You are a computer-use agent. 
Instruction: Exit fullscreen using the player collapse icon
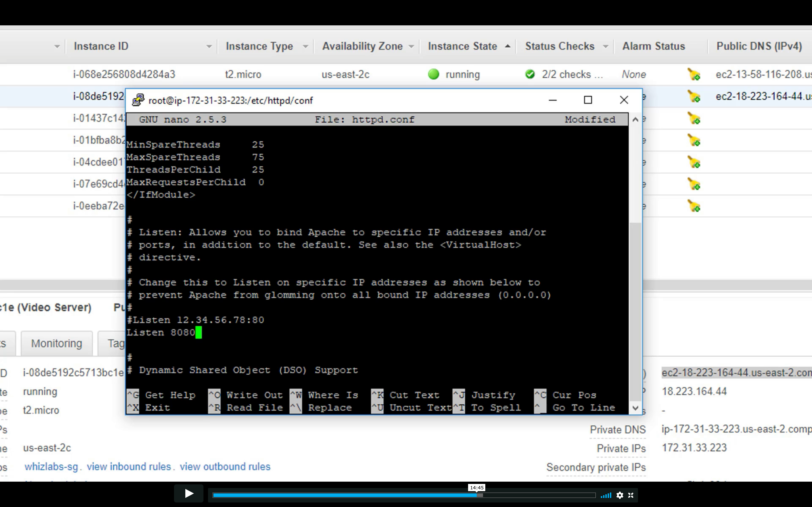tap(631, 495)
